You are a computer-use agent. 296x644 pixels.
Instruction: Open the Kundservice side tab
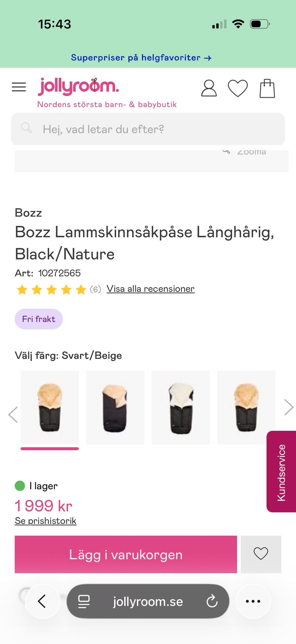(281, 472)
